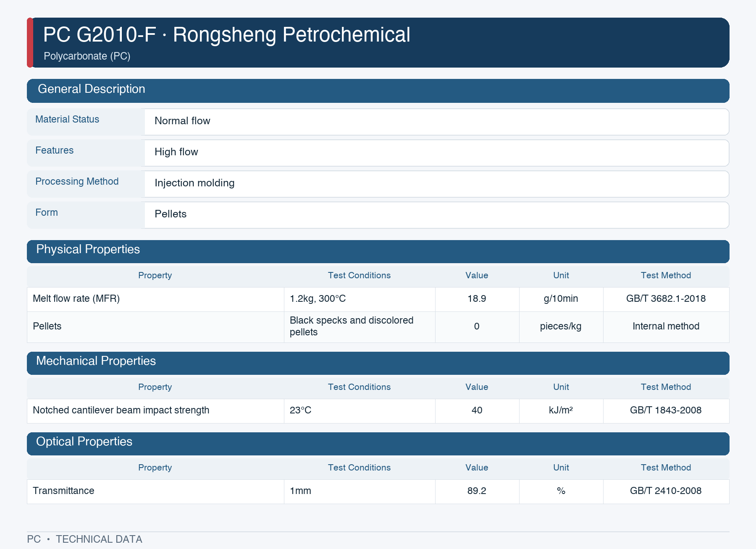The width and height of the screenshot is (756, 549).
Task: Click Value column header in Mechanical Properties table
Action: click(477, 387)
